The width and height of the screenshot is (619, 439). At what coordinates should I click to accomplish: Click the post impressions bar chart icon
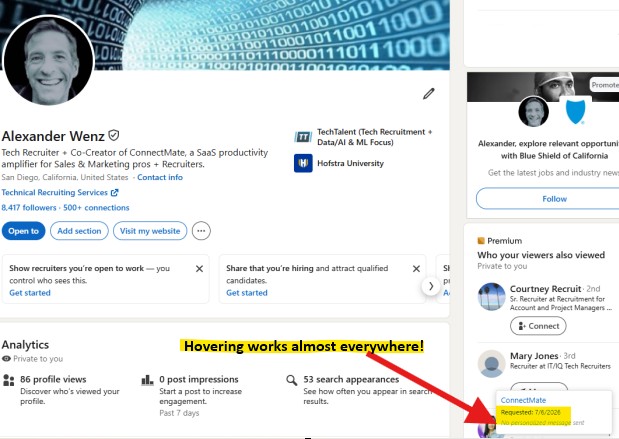click(x=147, y=380)
